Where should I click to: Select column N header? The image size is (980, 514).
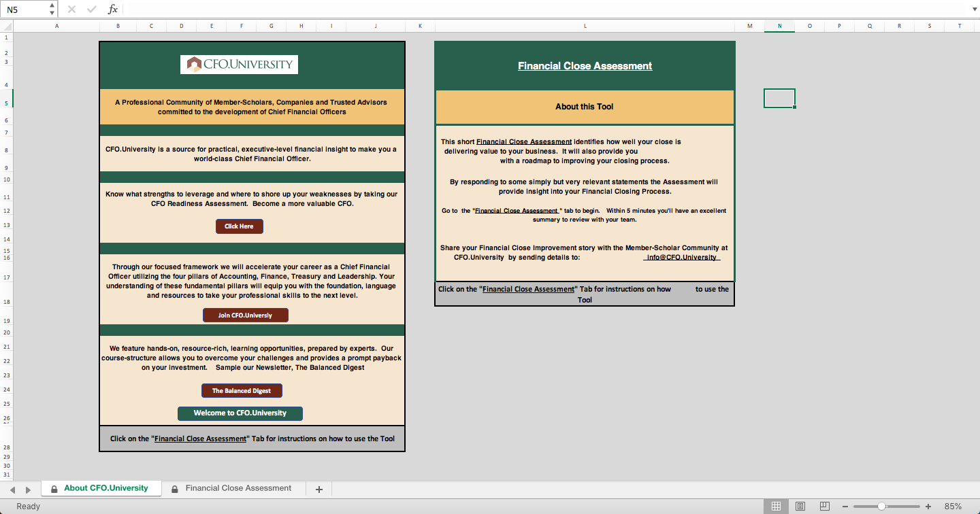(780, 26)
